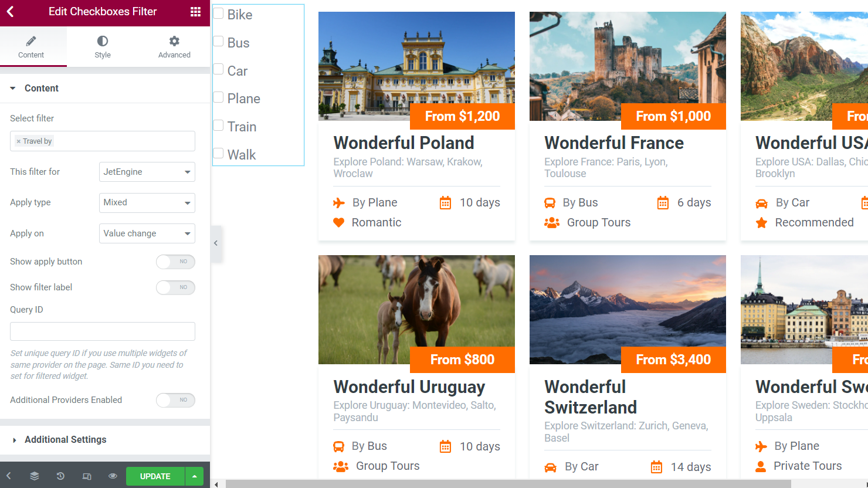Open the This filter for dropdown
This screenshot has height=488, width=868.
147,172
